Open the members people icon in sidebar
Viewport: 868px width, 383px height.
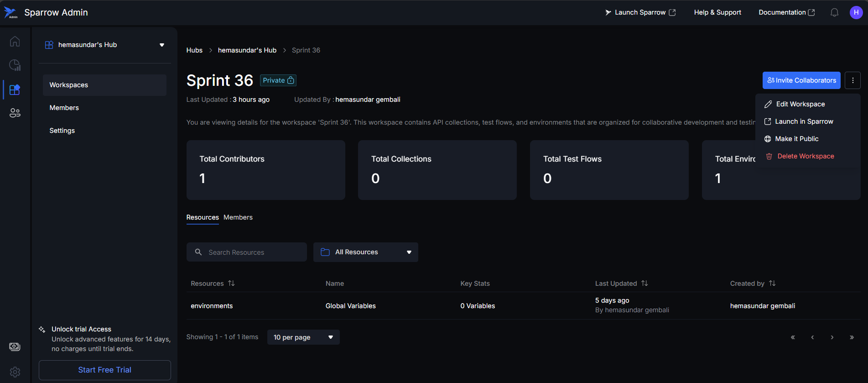coord(15,113)
